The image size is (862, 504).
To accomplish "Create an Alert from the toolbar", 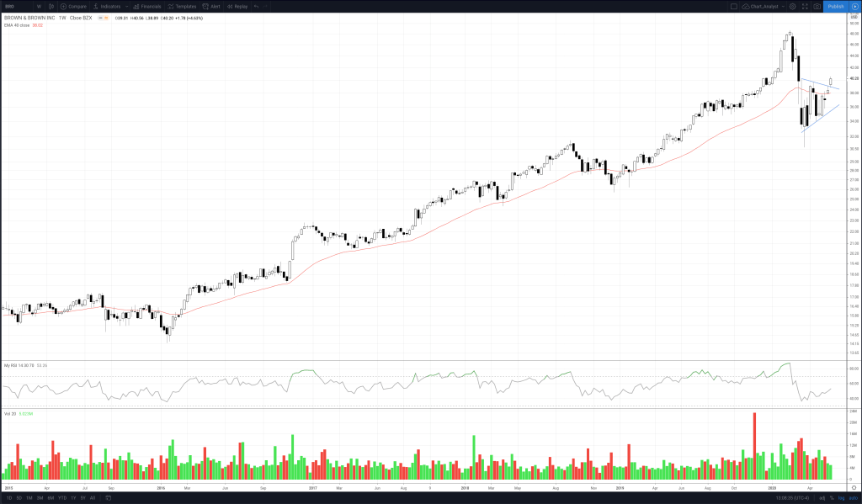I will click(210, 6).
